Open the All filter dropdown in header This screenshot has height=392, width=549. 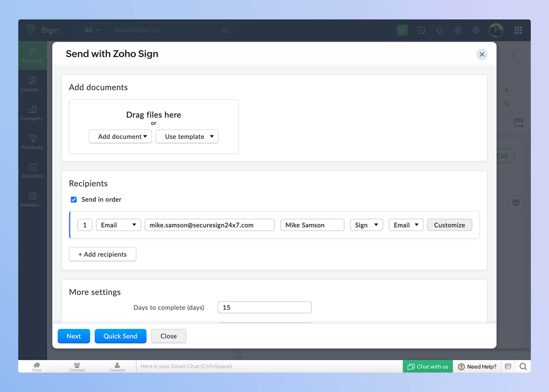coord(92,30)
